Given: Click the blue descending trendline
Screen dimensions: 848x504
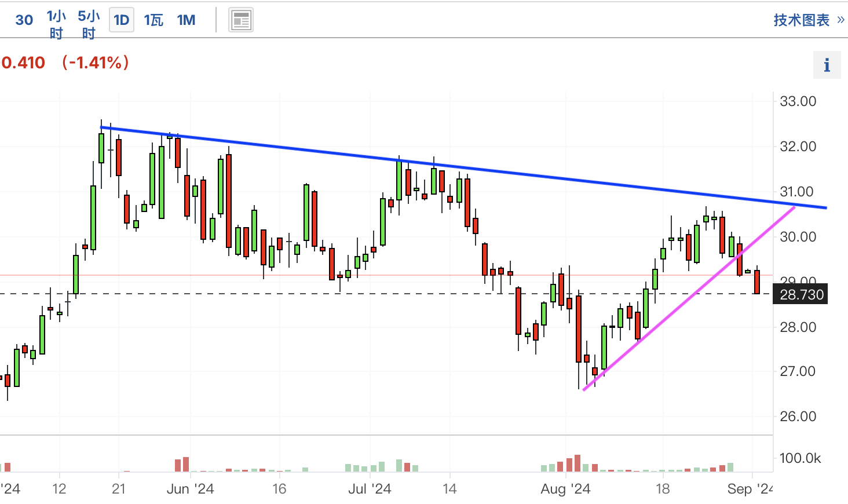Looking at the screenshot, I should pyautogui.click(x=463, y=168).
